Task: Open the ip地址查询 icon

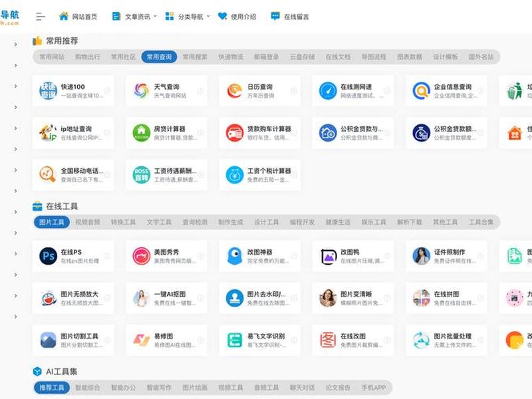Action: point(48,132)
